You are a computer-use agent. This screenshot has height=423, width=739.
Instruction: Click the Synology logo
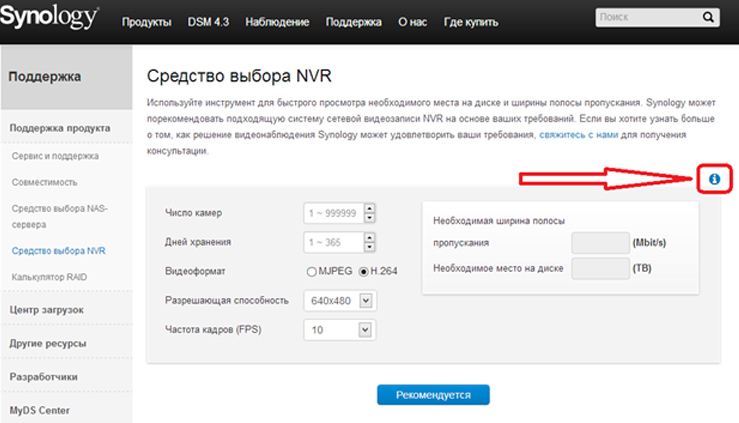pos(49,17)
